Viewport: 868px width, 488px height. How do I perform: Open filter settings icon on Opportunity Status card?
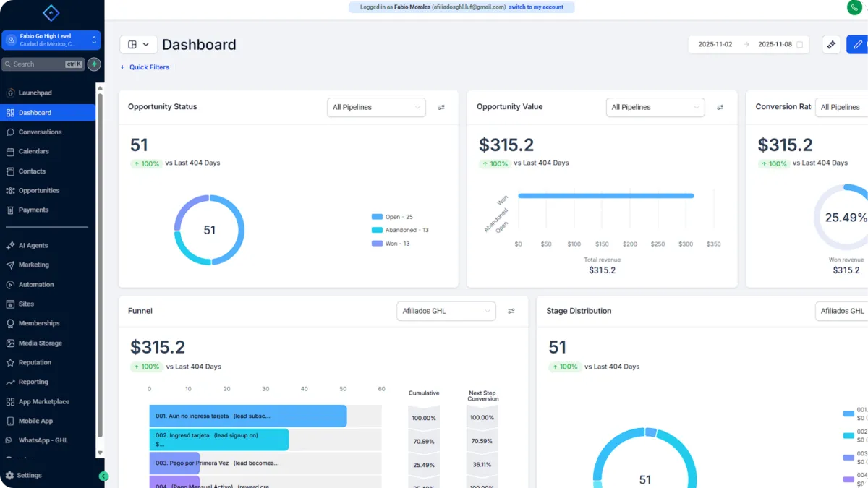441,108
